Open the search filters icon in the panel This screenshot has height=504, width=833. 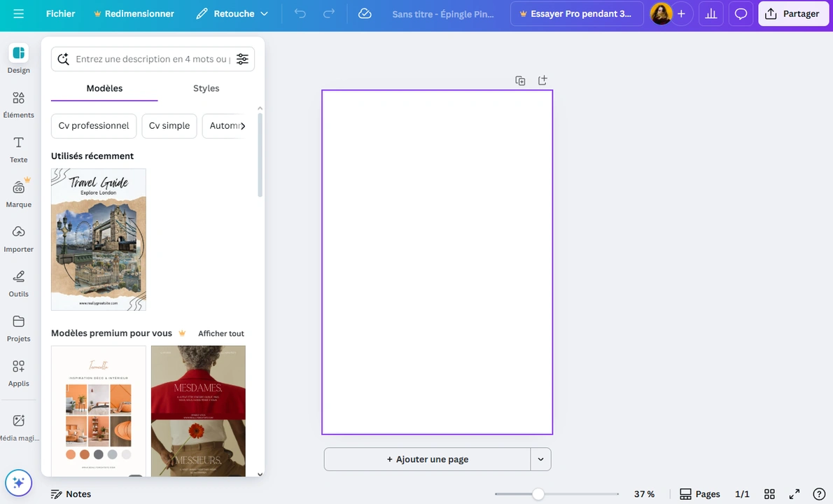click(242, 59)
